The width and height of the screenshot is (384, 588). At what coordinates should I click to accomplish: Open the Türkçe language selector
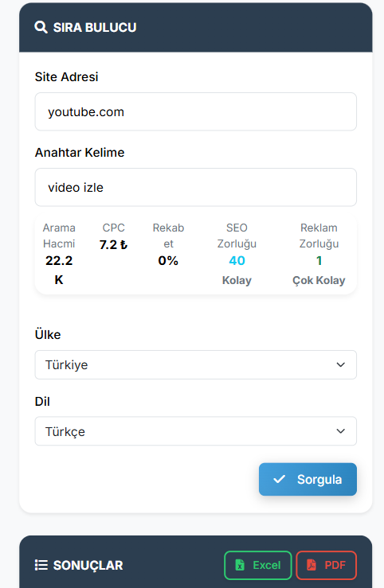coord(195,431)
